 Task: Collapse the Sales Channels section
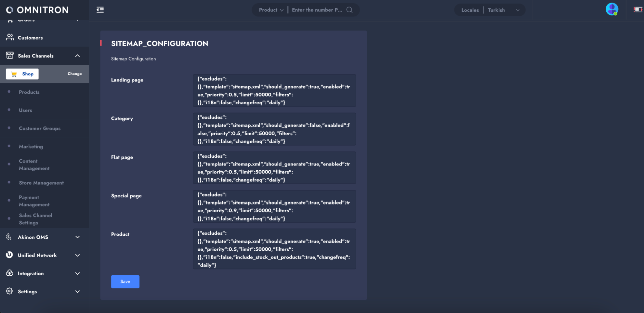click(x=77, y=56)
